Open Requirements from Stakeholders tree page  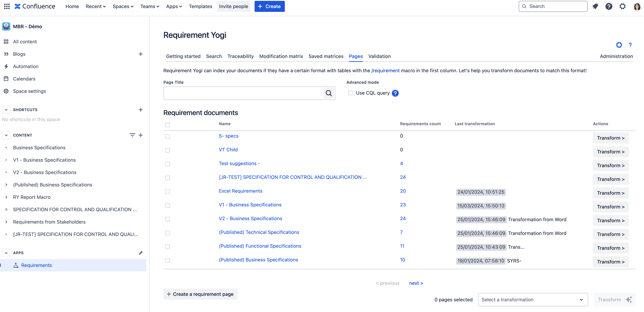(x=49, y=222)
